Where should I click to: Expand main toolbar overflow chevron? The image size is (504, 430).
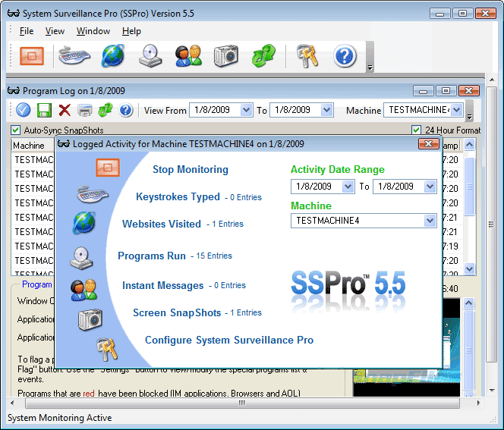[370, 68]
